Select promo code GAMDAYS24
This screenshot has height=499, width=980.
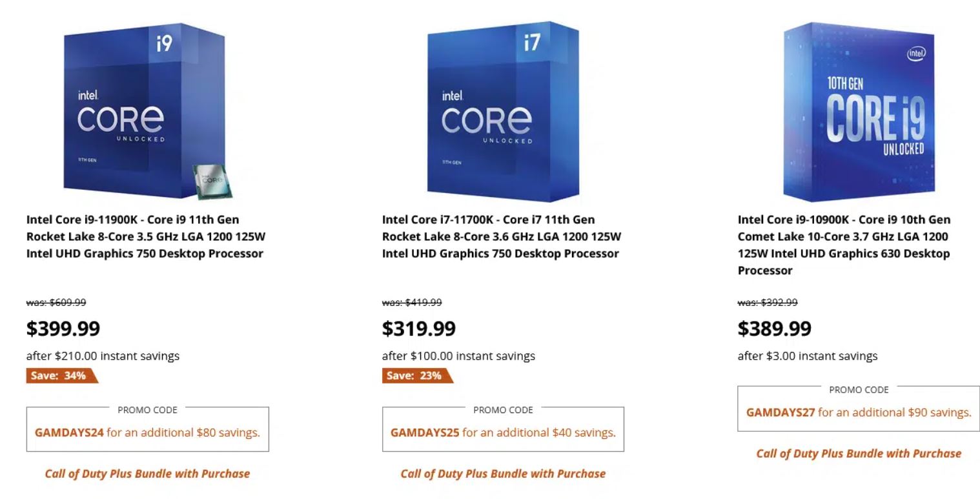coord(69,433)
